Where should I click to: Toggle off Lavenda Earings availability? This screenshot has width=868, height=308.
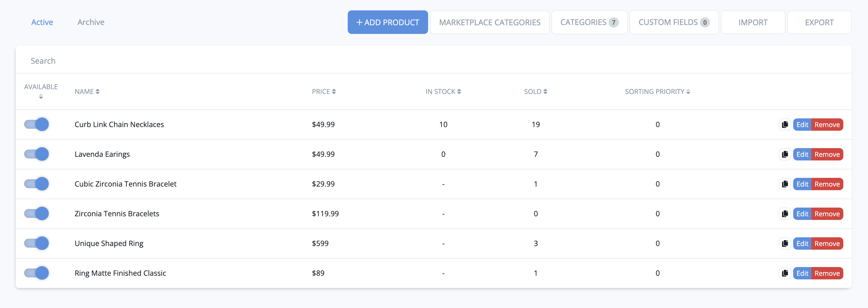(x=36, y=154)
